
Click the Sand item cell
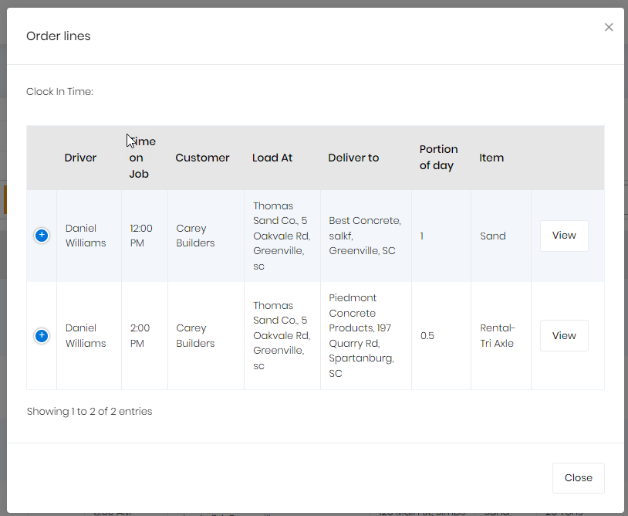pyautogui.click(x=492, y=236)
